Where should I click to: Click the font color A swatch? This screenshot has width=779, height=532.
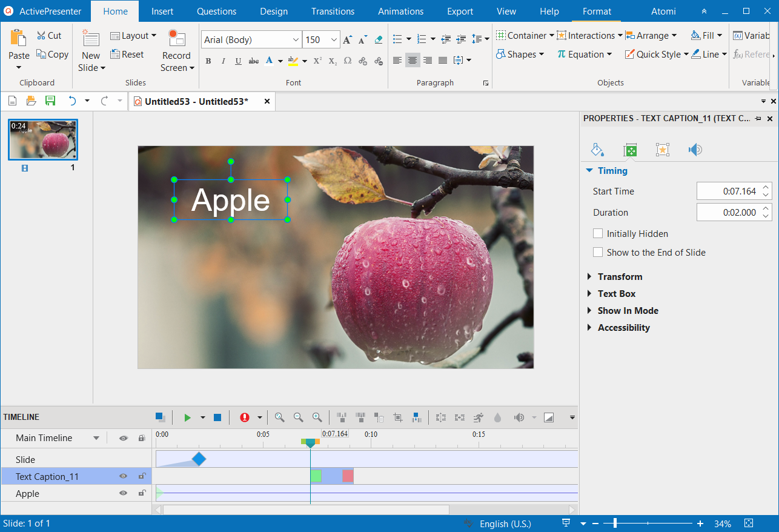pyautogui.click(x=270, y=61)
